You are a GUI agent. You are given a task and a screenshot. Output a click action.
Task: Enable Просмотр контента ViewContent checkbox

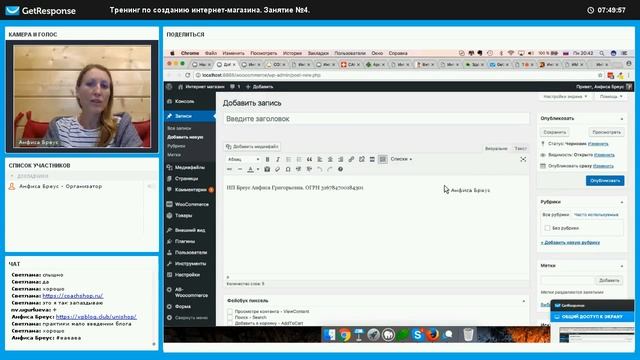click(x=230, y=311)
